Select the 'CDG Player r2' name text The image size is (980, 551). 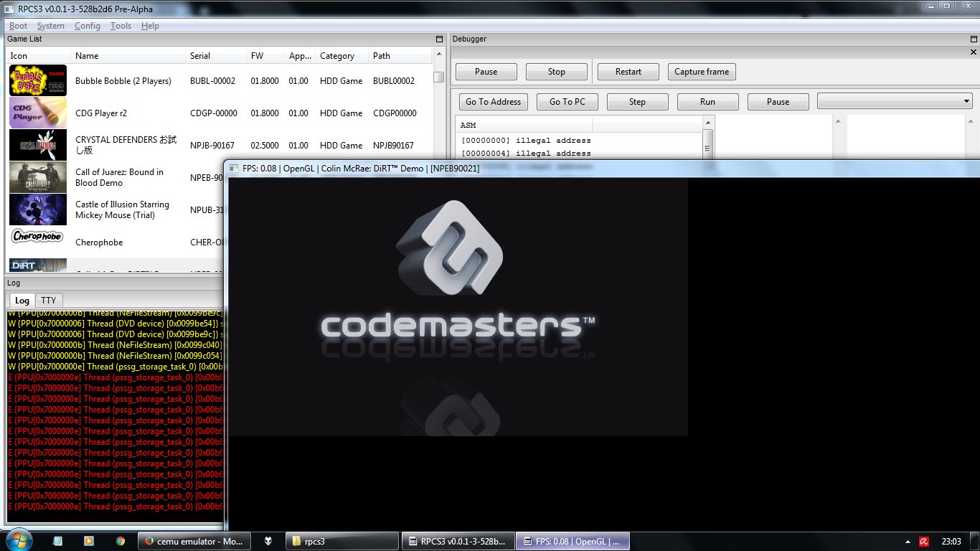(101, 113)
